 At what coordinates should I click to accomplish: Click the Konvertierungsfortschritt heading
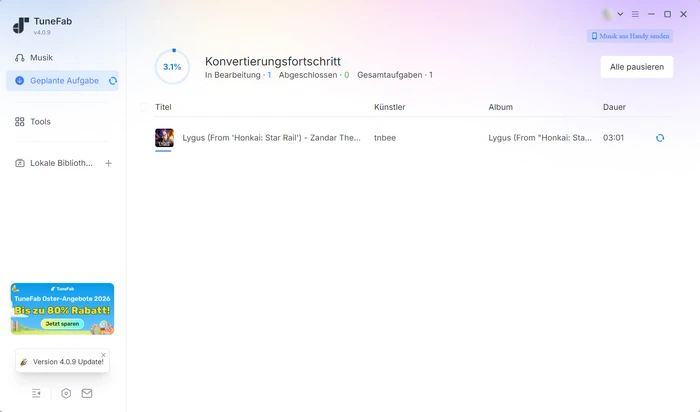click(273, 61)
